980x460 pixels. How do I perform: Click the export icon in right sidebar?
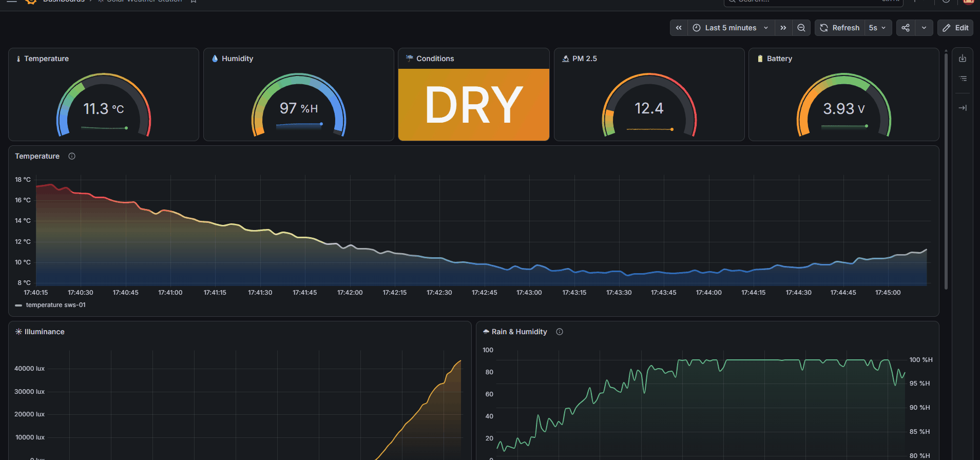click(963, 59)
